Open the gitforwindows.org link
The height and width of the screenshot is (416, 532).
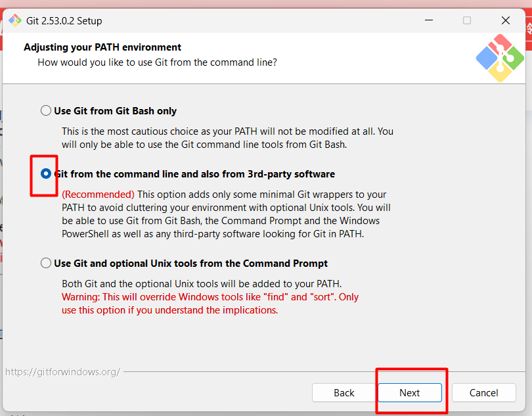pyautogui.click(x=63, y=372)
